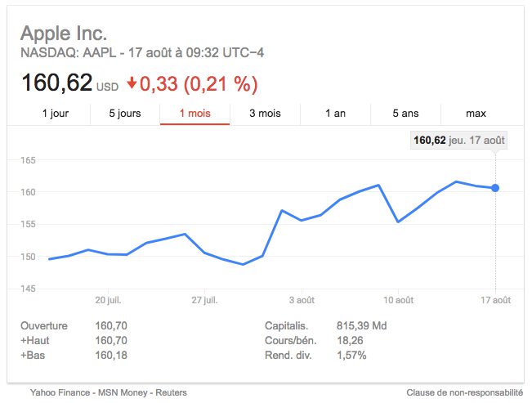The width and height of the screenshot is (532, 403).
Task: Click the "+Haut" high price label
Action: tap(36, 340)
